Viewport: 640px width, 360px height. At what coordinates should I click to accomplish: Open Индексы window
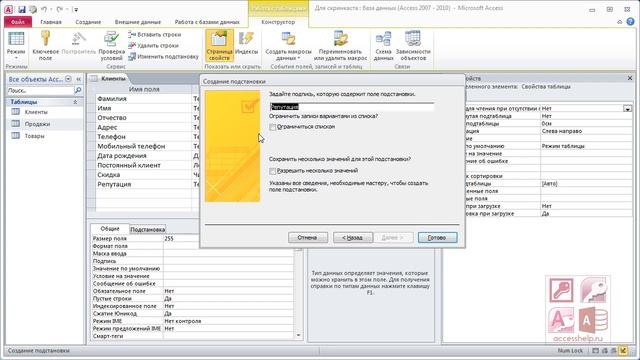(x=247, y=43)
